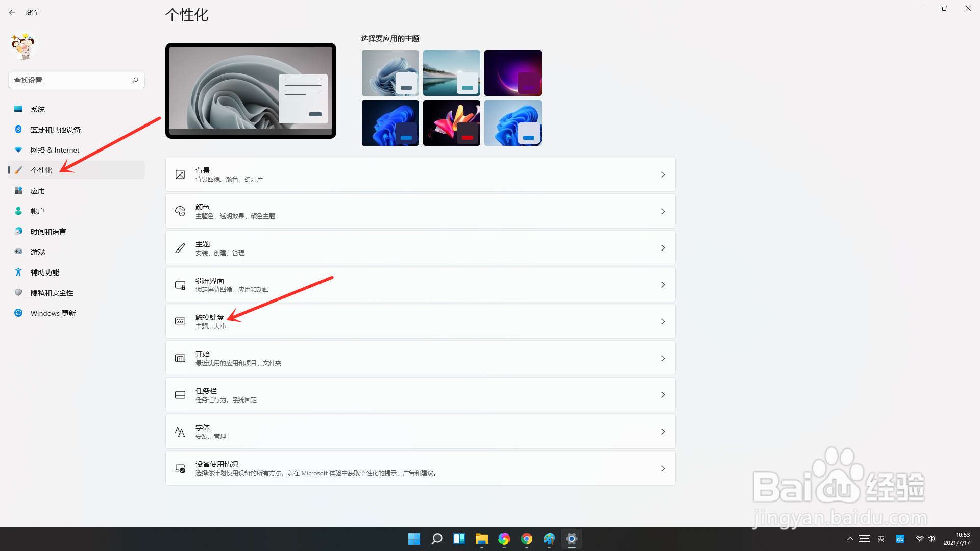The width and height of the screenshot is (980, 551).
Task: Apply the dark blue bloom theme
Action: coord(390,123)
